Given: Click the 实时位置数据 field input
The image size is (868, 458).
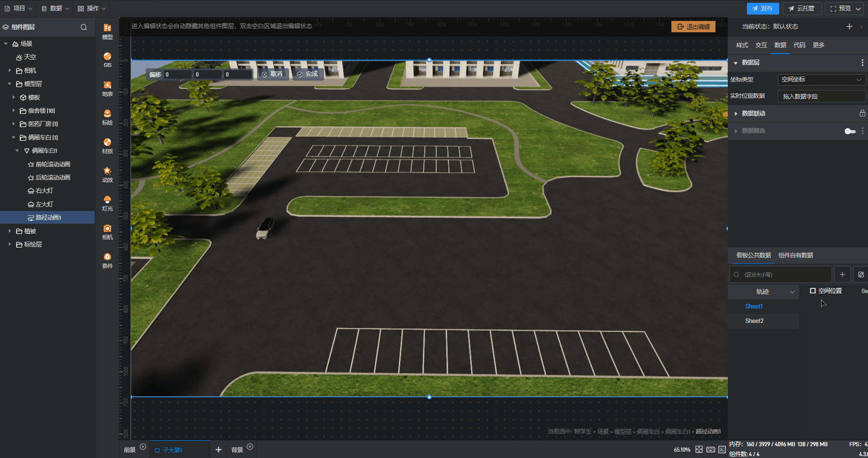Looking at the screenshot, I should (821, 96).
